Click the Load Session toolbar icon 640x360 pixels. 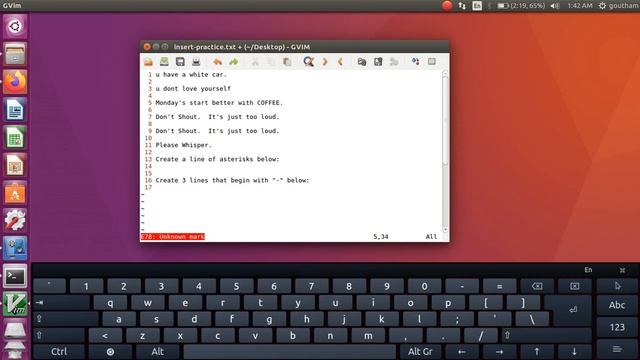point(362,62)
